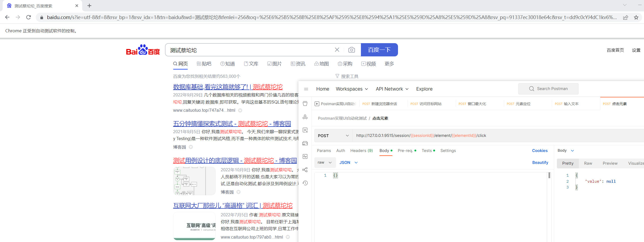Open the Cookies link
Screen dimensions: 644x242
click(x=540, y=151)
